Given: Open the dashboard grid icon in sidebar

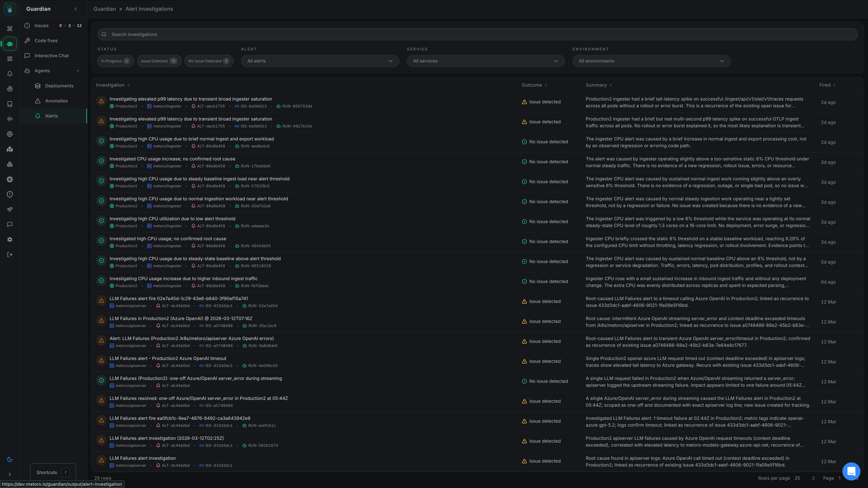Looking at the screenshot, I should tap(10, 58).
